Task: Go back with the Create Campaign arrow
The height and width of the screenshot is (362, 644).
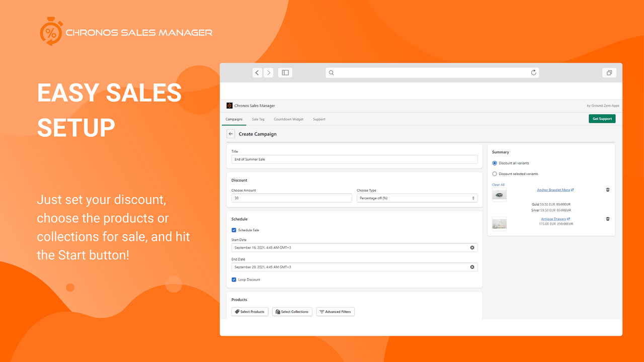Action: 231,134
